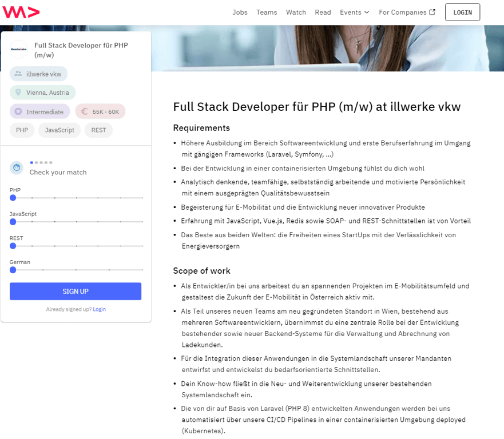Click the illwerke vkw company logo avatar

19,49
